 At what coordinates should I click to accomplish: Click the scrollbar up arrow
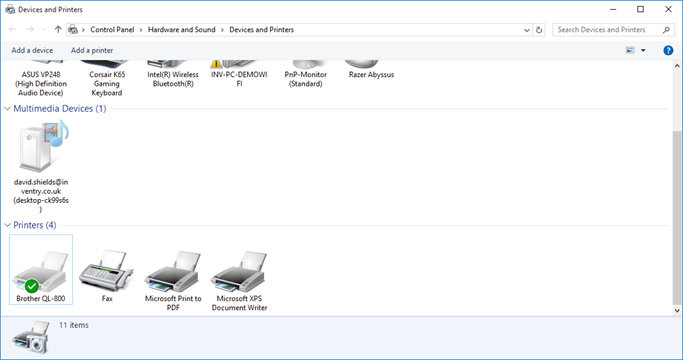tap(677, 66)
